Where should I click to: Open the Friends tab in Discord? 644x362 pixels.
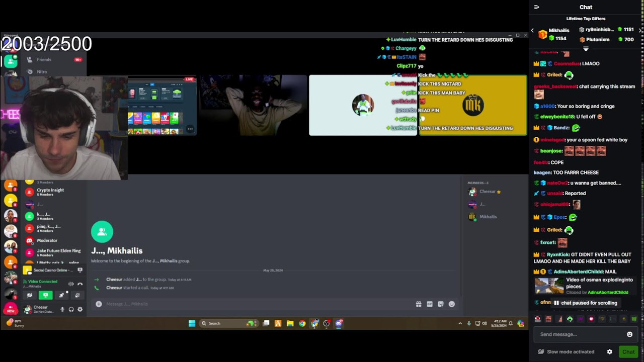point(53,59)
